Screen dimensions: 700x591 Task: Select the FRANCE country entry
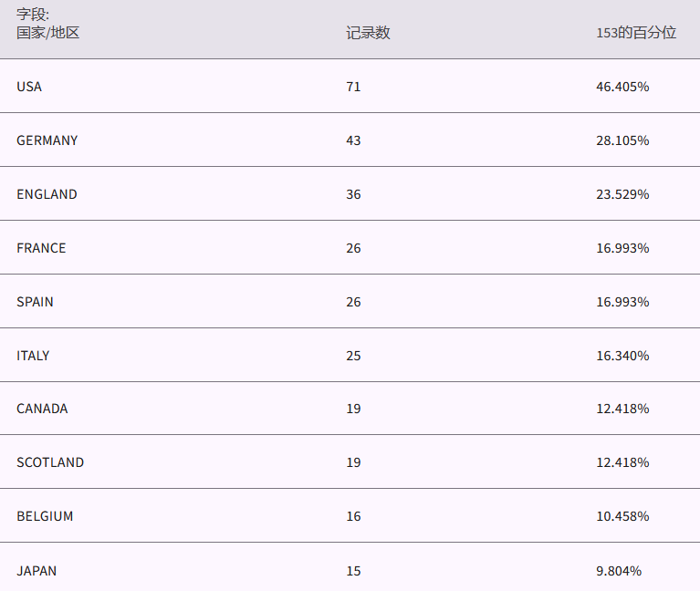[41, 248]
